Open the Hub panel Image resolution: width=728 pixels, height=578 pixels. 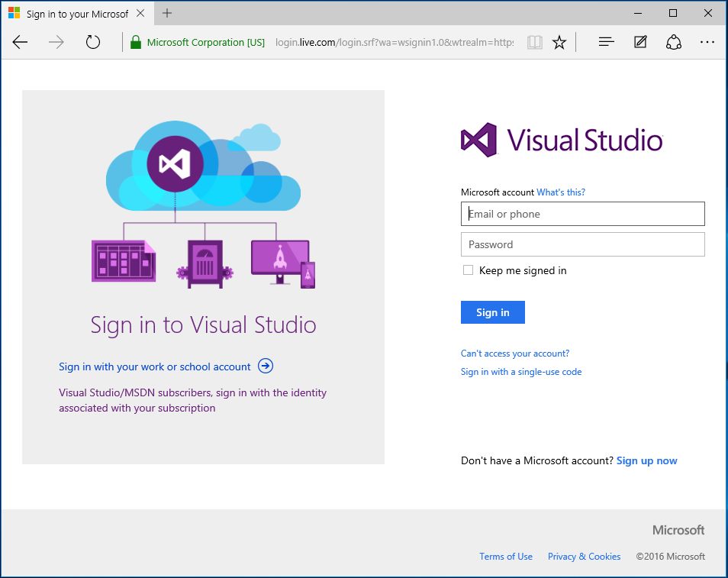605,41
